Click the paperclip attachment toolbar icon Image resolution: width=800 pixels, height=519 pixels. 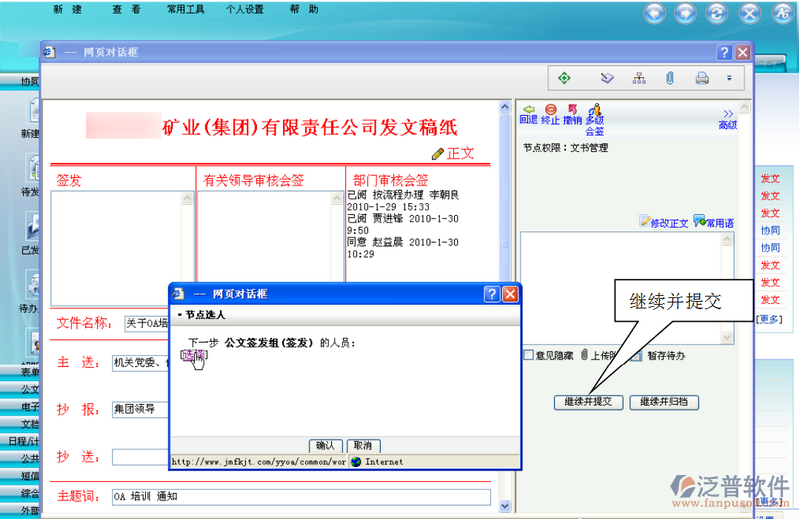pyautogui.click(x=670, y=78)
